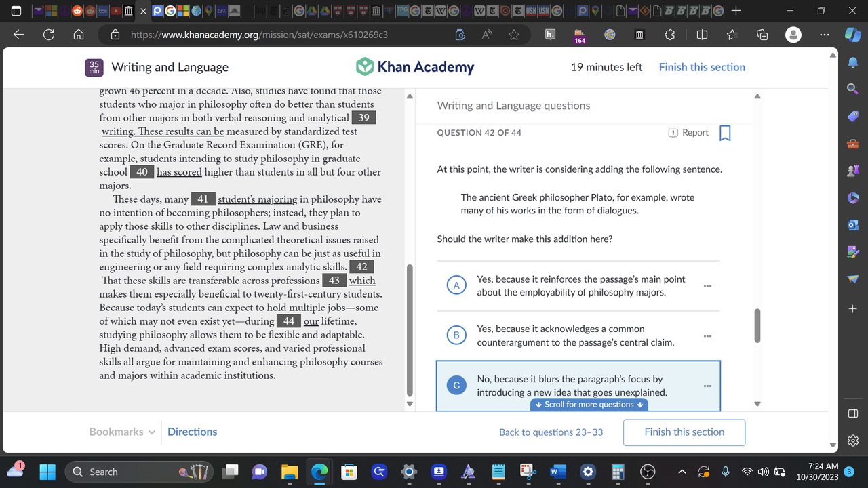
Task: Go Back to questions 23–33
Action: pyautogui.click(x=551, y=432)
